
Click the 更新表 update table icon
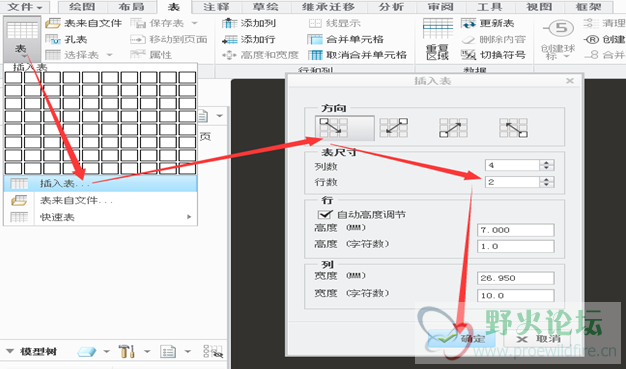468,23
